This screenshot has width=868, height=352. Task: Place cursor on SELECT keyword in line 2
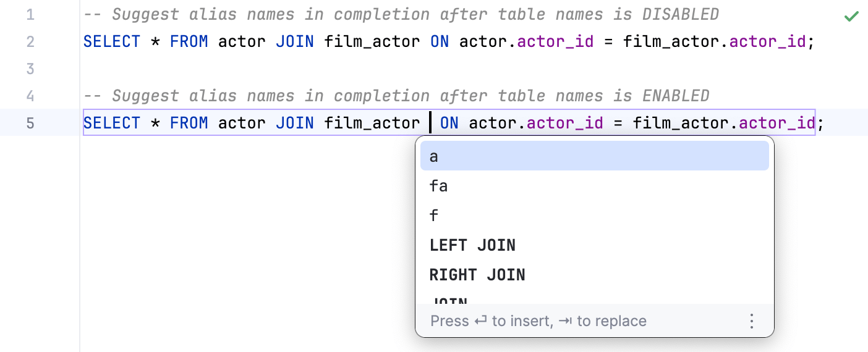coord(112,41)
